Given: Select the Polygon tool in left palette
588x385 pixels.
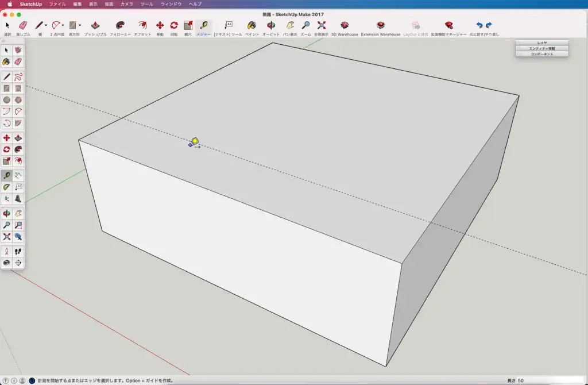Looking at the screenshot, I should pyautogui.click(x=18, y=100).
